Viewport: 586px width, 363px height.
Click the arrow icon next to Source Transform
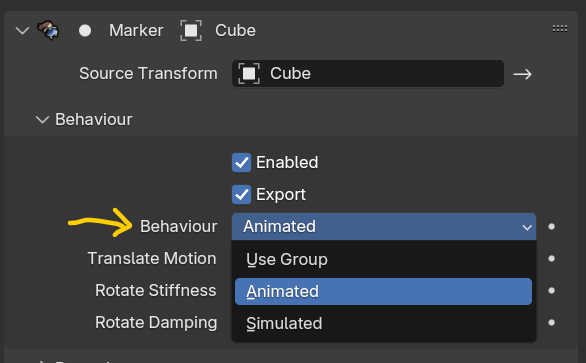pos(522,74)
